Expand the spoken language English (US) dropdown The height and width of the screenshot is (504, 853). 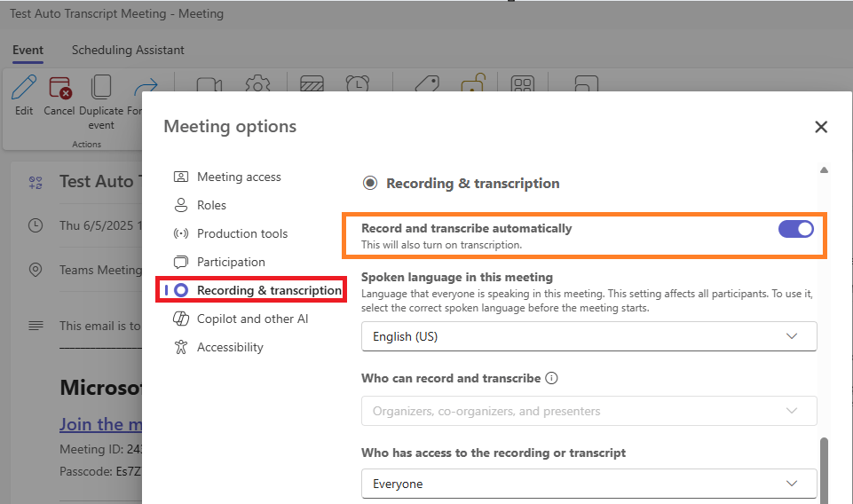click(588, 336)
